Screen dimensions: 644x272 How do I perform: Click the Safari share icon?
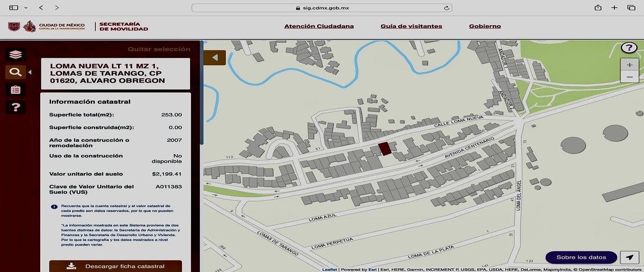tap(598, 8)
